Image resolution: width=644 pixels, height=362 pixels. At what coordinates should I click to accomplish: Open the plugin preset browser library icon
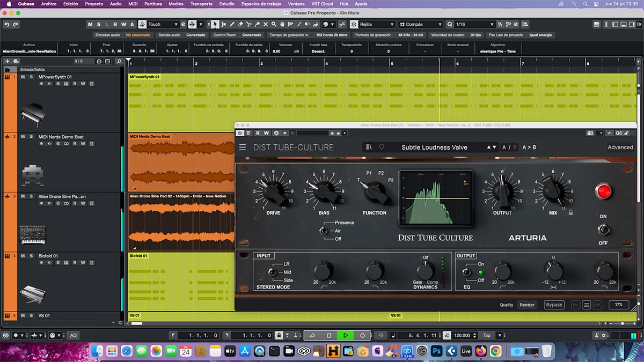[x=369, y=147]
